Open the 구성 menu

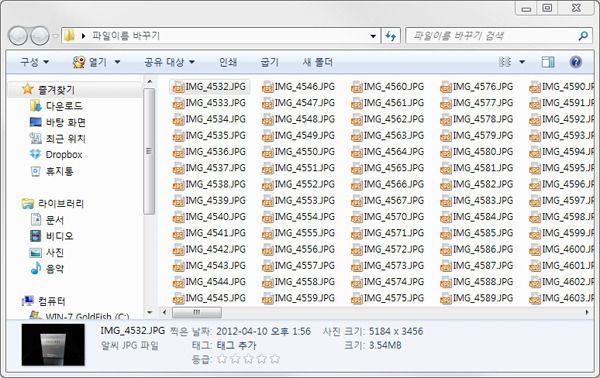(x=34, y=62)
